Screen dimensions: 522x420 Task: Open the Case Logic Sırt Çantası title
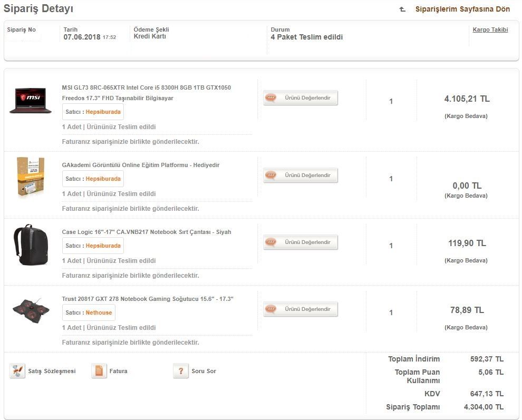(146, 232)
